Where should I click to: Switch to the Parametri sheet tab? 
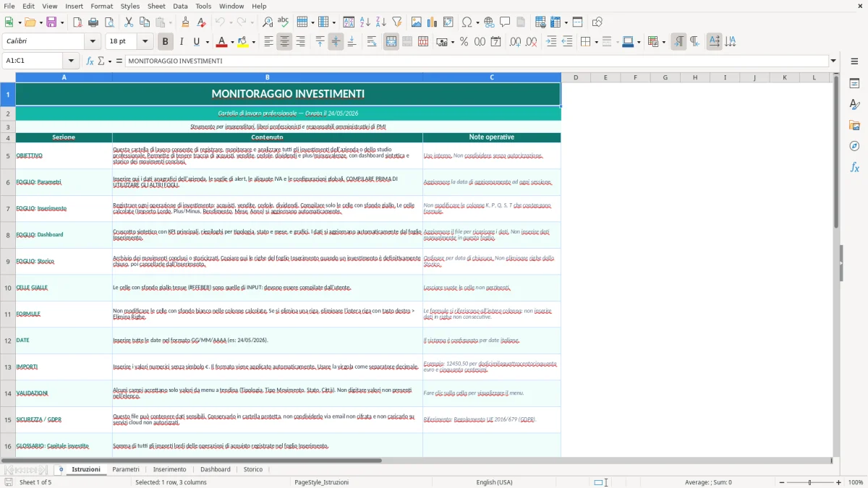(x=126, y=469)
